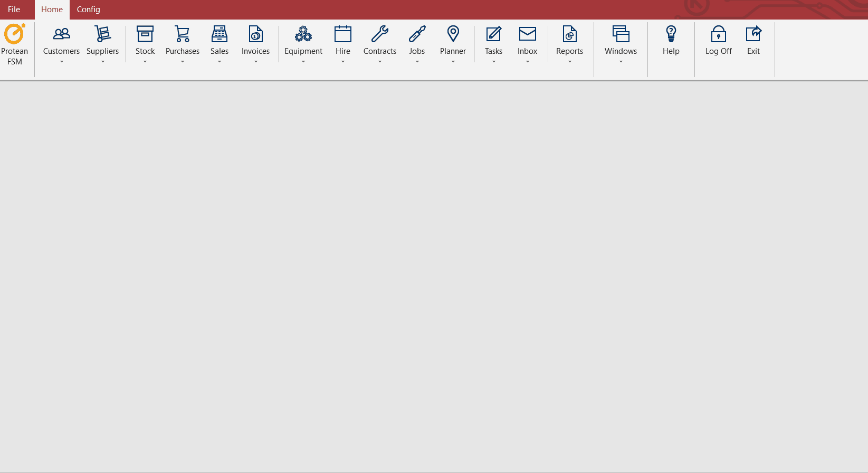The height and width of the screenshot is (473, 868).
Task: Click the Log Off padlock icon
Action: click(719, 34)
